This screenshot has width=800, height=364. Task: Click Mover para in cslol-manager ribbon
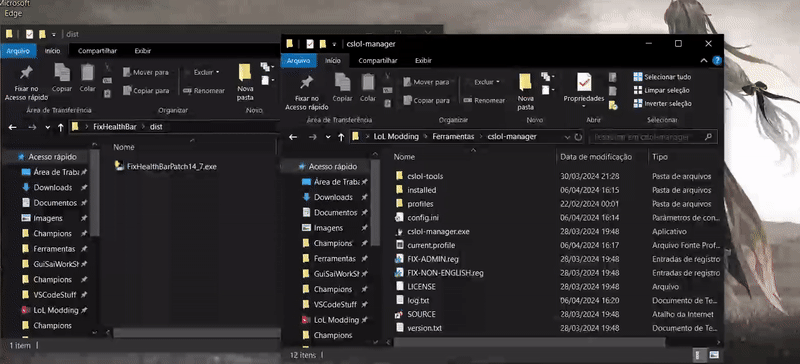[x=427, y=82]
